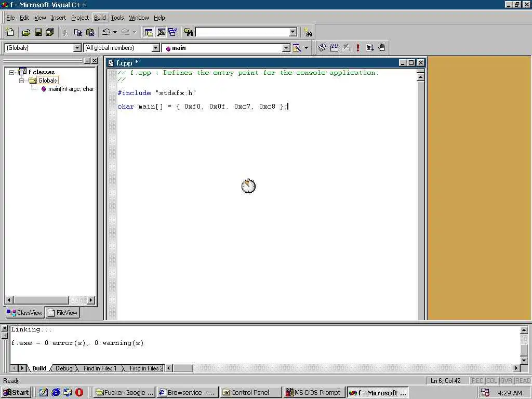Switch to Find in Files 1 tab
Viewport: 532px width, 399px height.
[100, 368]
